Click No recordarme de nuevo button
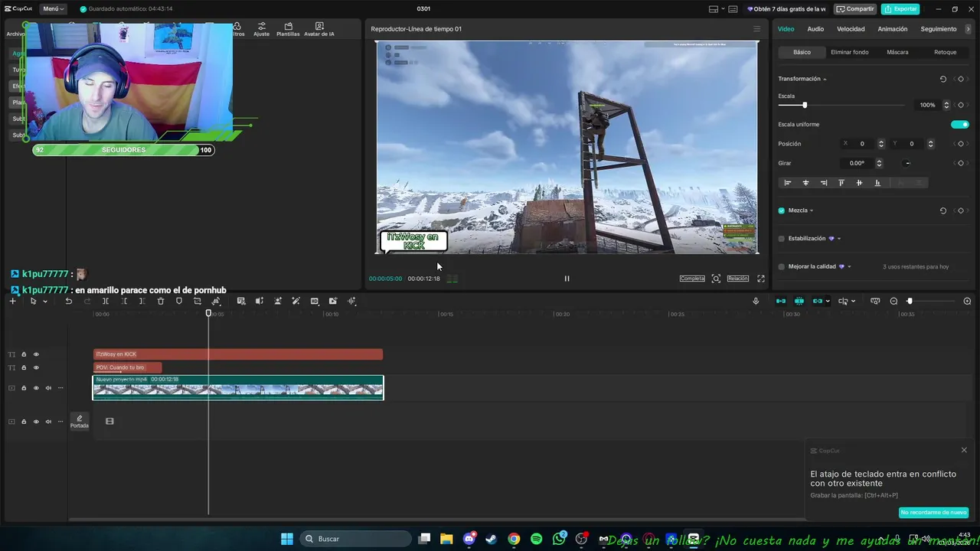The width and height of the screenshot is (980, 551). 933,513
